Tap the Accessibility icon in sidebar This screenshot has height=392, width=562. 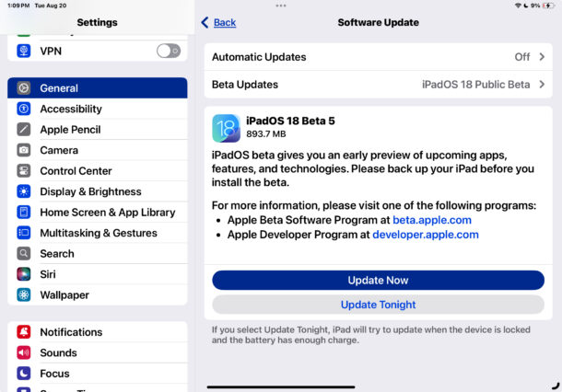(24, 109)
